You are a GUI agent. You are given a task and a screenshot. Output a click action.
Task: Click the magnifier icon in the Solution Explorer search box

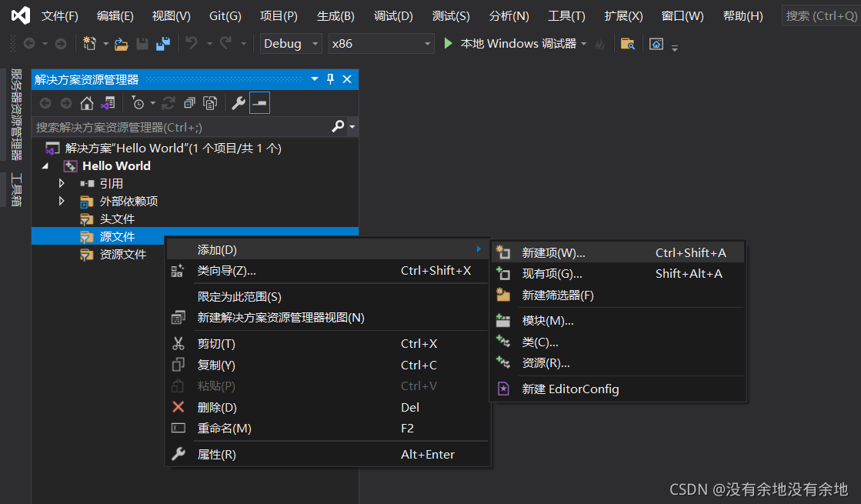[x=339, y=127]
